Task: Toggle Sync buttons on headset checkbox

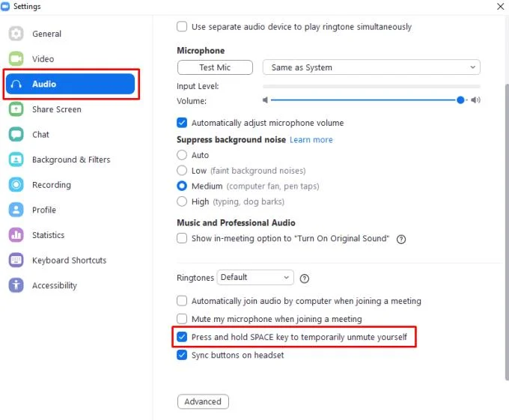Action: [x=182, y=355]
